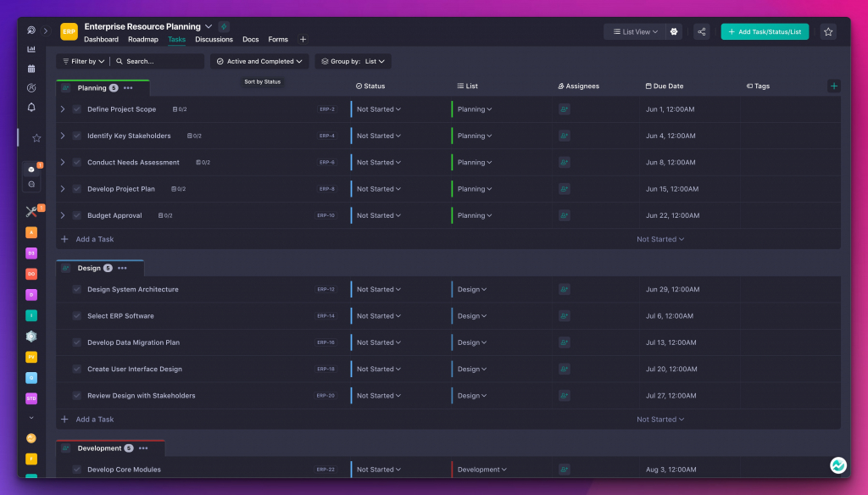Switch to the Dashboard tab
The image size is (868, 495).
point(102,39)
